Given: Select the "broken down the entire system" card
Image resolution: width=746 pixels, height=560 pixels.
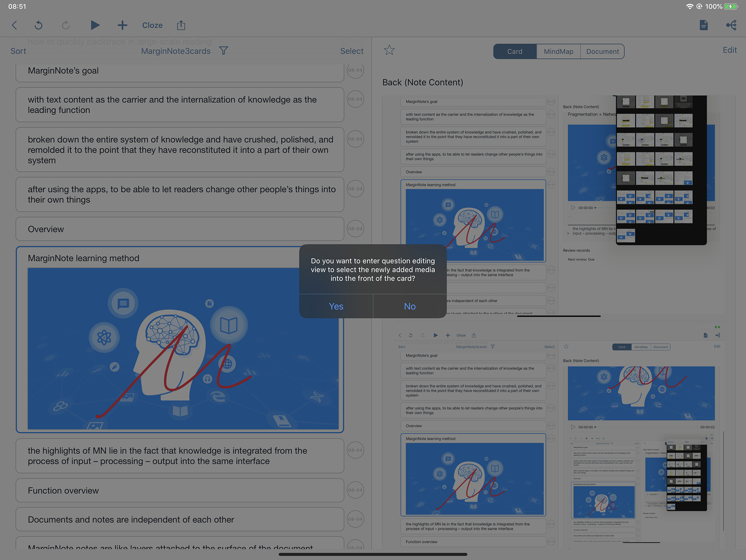Looking at the screenshot, I should pyautogui.click(x=180, y=150).
